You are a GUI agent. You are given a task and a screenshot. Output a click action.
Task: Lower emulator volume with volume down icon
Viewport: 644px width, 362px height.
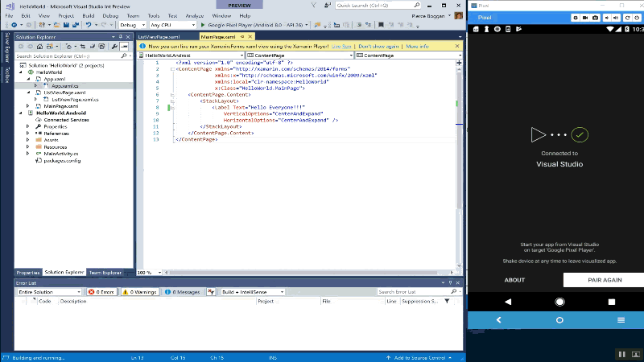click(x=607, y=18)
